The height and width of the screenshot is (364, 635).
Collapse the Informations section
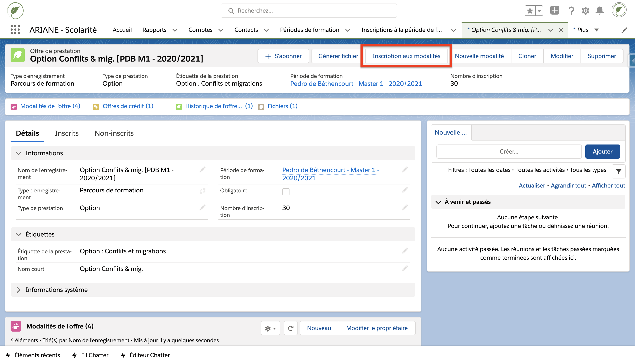[19, 153]
